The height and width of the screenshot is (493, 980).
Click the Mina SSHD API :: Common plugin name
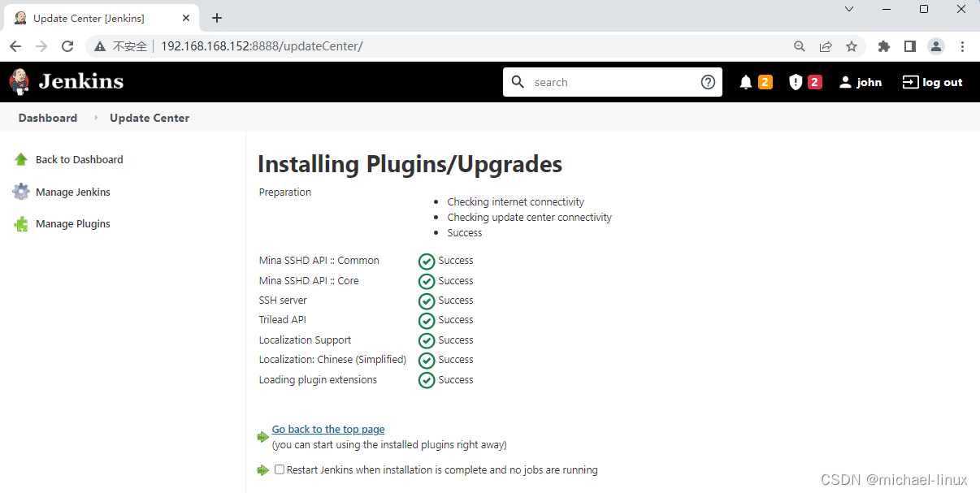(x=319, y=261)
